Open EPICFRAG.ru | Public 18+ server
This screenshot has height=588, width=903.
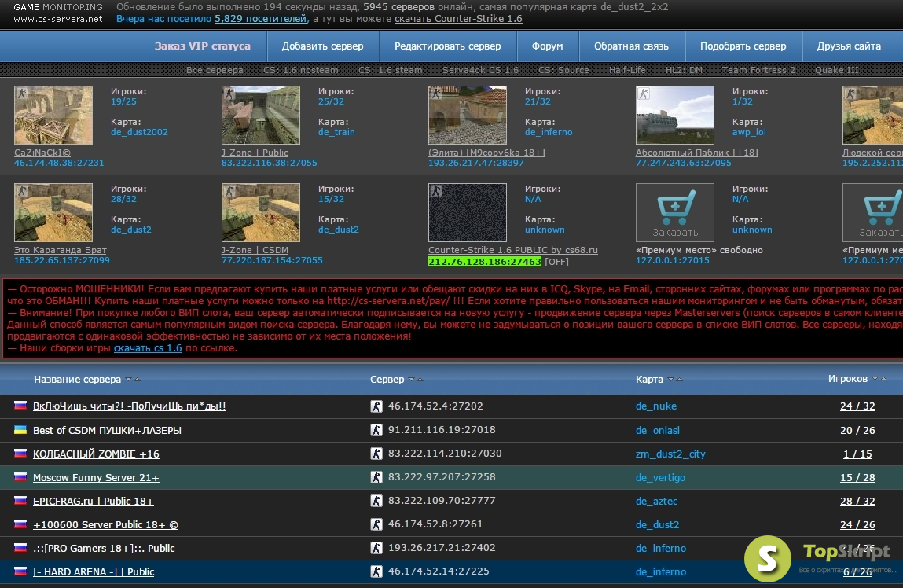tap(93, 501)
